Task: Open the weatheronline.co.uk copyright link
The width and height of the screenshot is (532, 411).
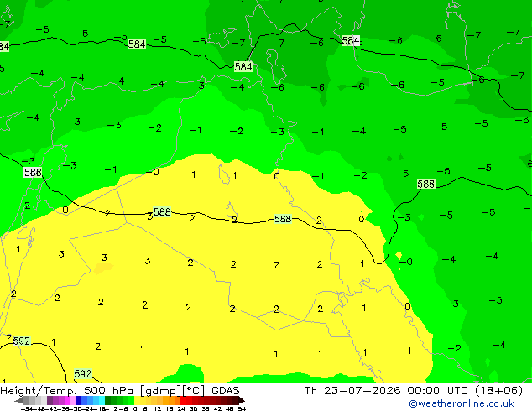Action: 461,403
